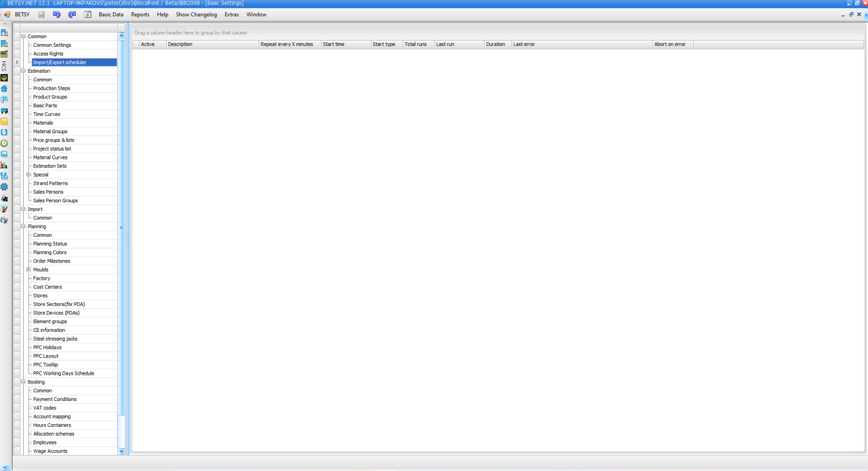Click the yellow box sidebar icon
Viewport: 868px width, 471px height.
[x=4, y=121]
